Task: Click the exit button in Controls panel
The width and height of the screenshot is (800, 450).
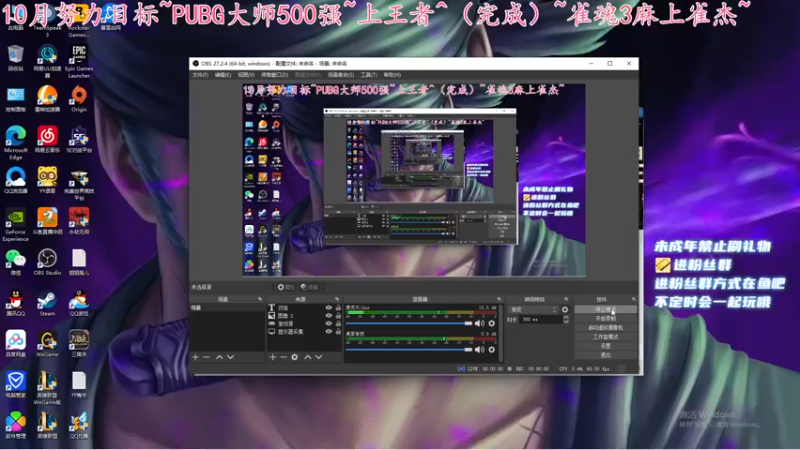Action: (605, 355)
